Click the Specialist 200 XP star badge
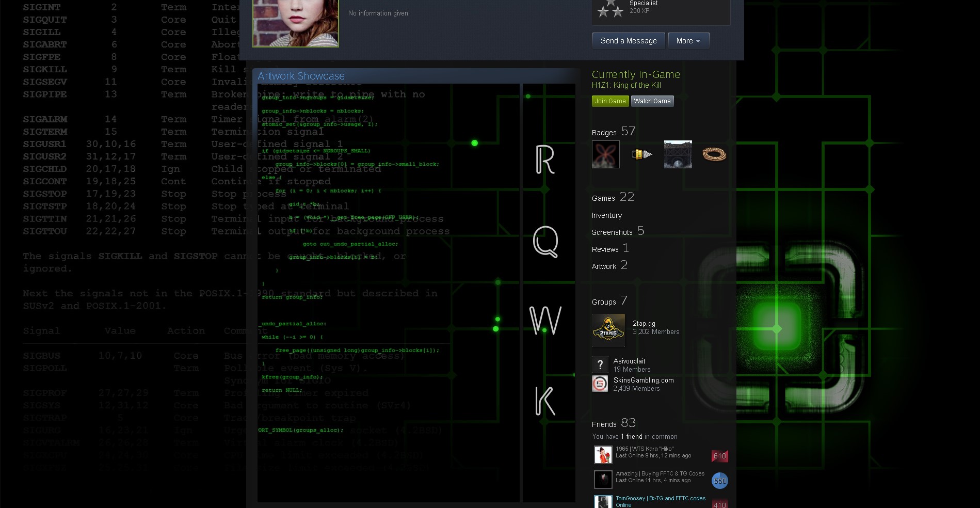The width and height of the screenshot is (980, 508). [611, 9]
